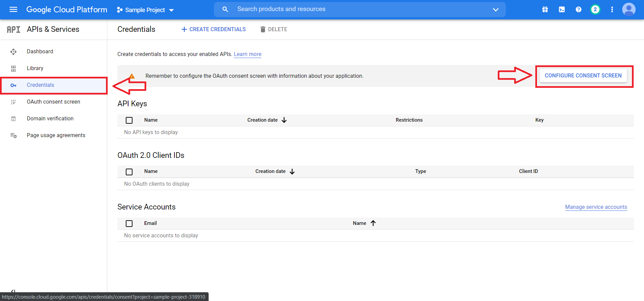
Task: Click the Key column header
Action: point(539,120)
